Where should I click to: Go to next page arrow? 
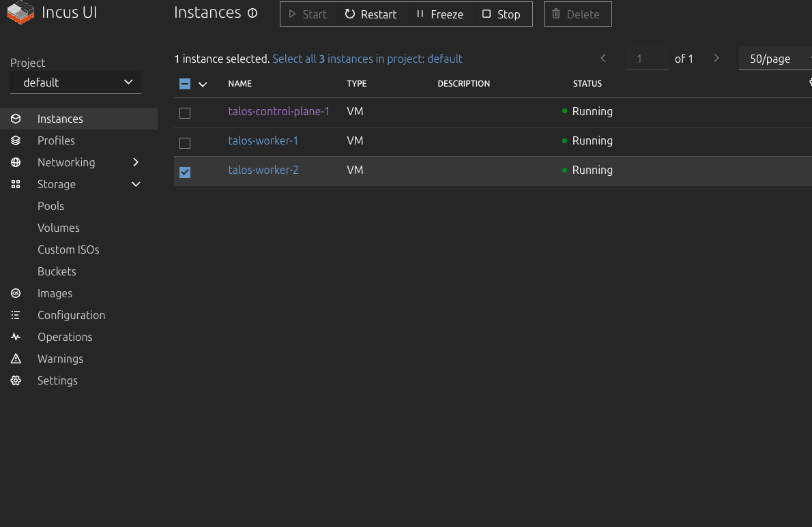[716, 59]
